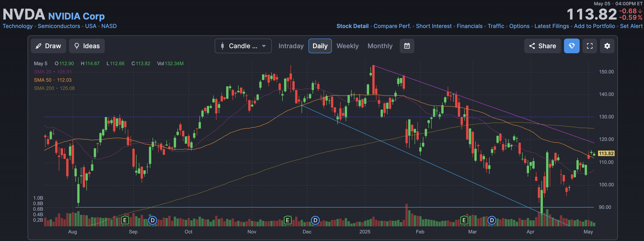644x241 pixels.
Task: Click the December dividend D marker
Action: coord(315,220)
